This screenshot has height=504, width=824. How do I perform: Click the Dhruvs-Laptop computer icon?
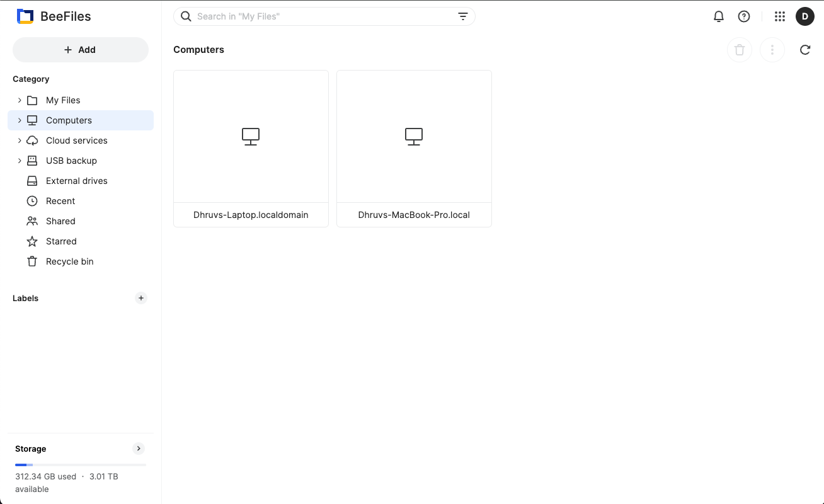tap(251, 136)
